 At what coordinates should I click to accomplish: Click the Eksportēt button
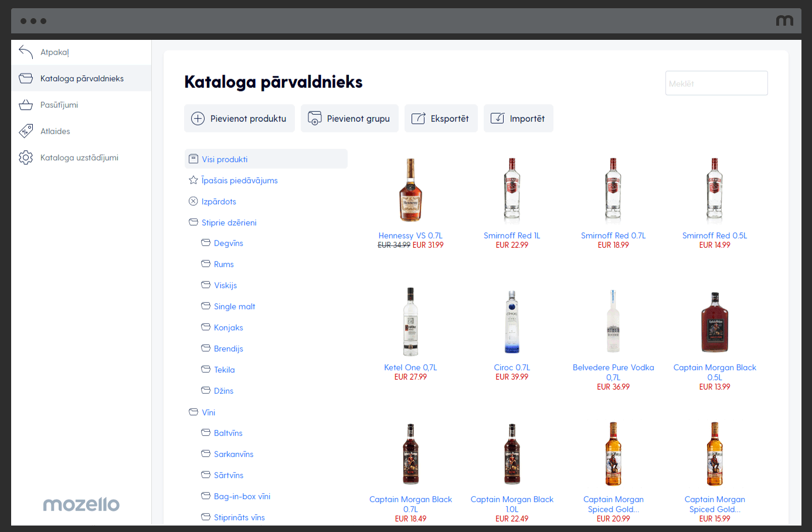pyautogui.click(x=441, y=118)
